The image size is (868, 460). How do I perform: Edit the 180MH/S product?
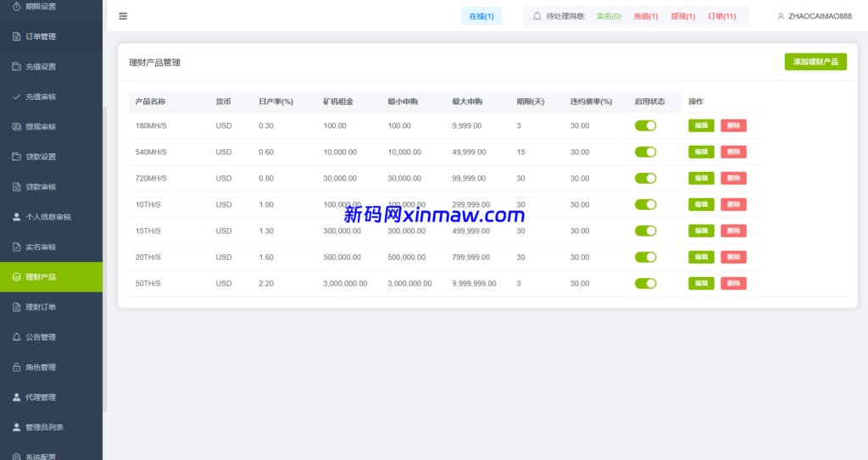coord(701,125)
